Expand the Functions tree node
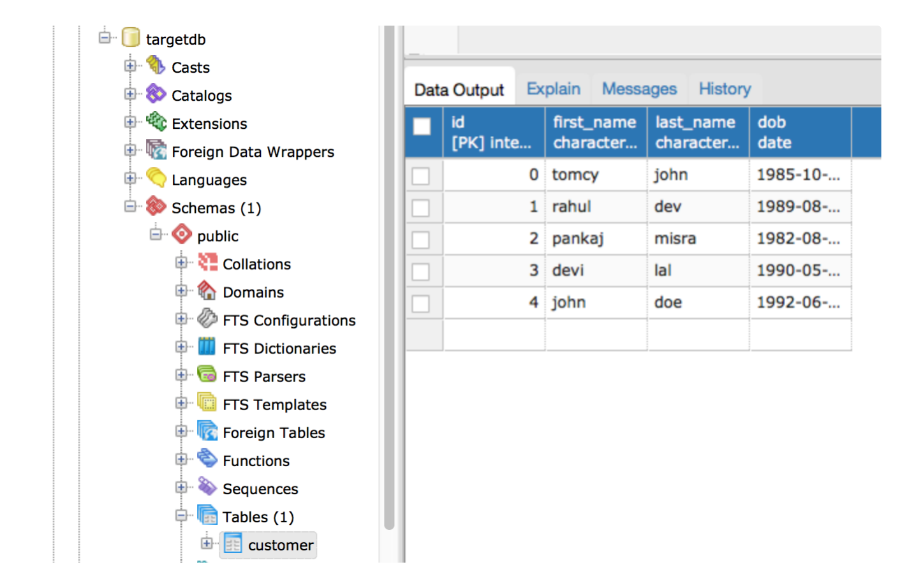The width and height of the screenshot is (907, 588). coord(181,459)
